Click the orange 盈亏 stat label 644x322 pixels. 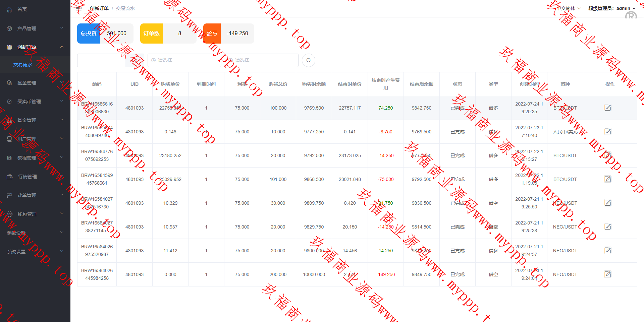click(x=212, y=34)
